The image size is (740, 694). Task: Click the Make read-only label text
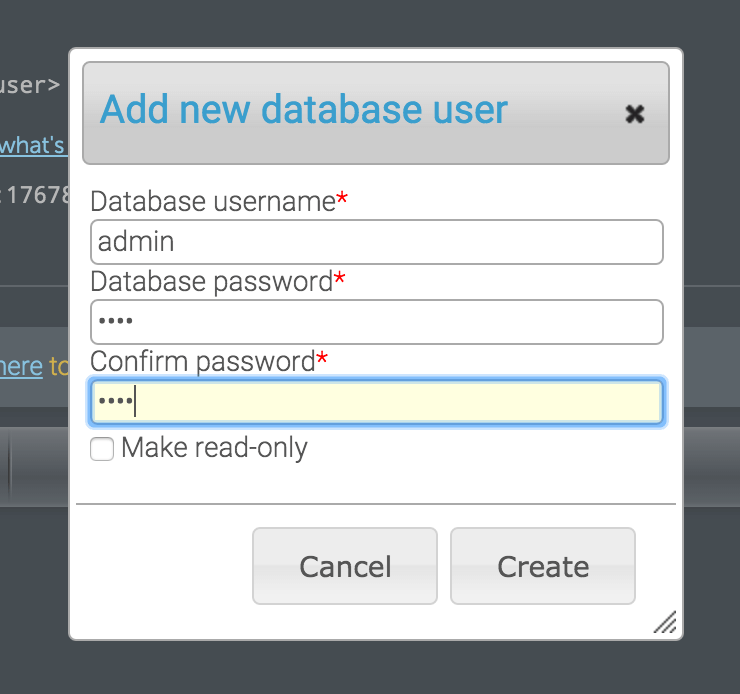pyautogui.click(x=214, y=447)
